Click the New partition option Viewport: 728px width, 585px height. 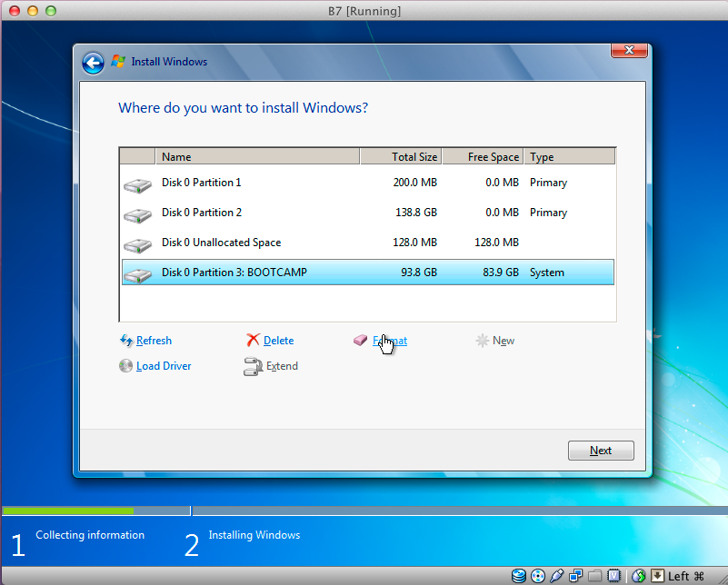(x=504, y=341)
